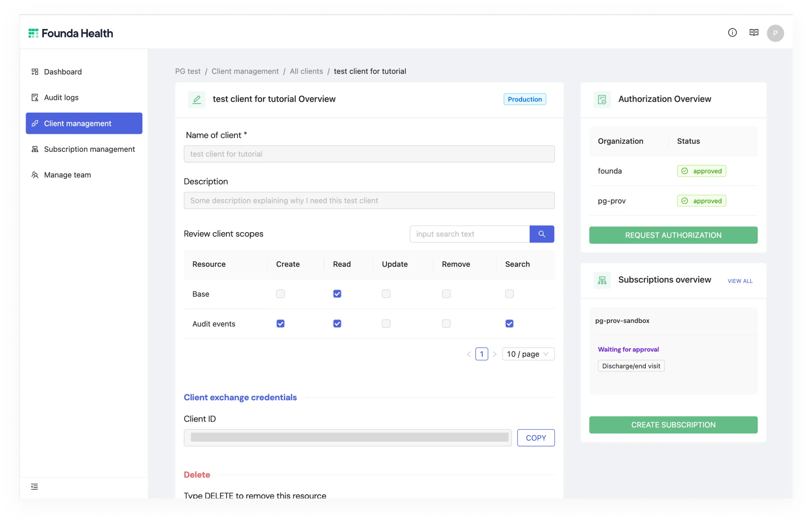Image resolution: width=812 pixels, height=523 pixels.
Task: Open Audit logs from the sidebar
Action: pos(84,97)
